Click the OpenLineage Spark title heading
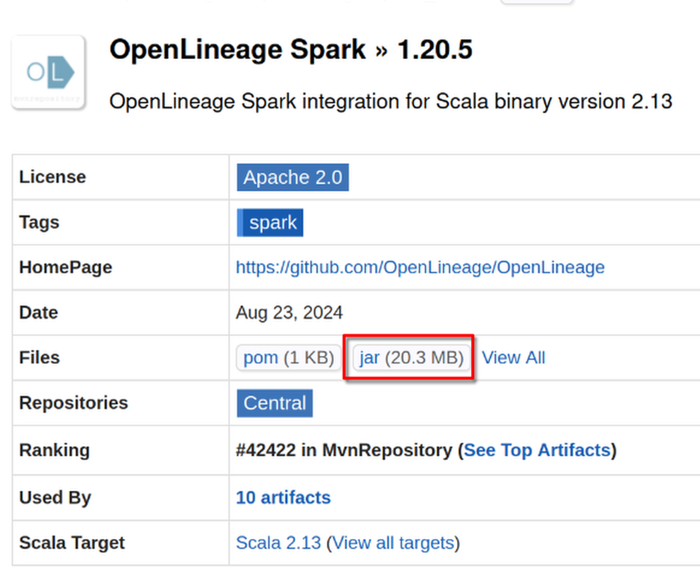 click(x=237, y=50)
